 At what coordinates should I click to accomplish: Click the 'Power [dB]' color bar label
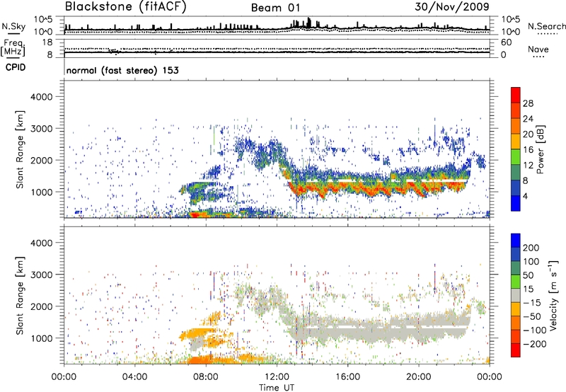pyautogui.click(x=540, y=149)
